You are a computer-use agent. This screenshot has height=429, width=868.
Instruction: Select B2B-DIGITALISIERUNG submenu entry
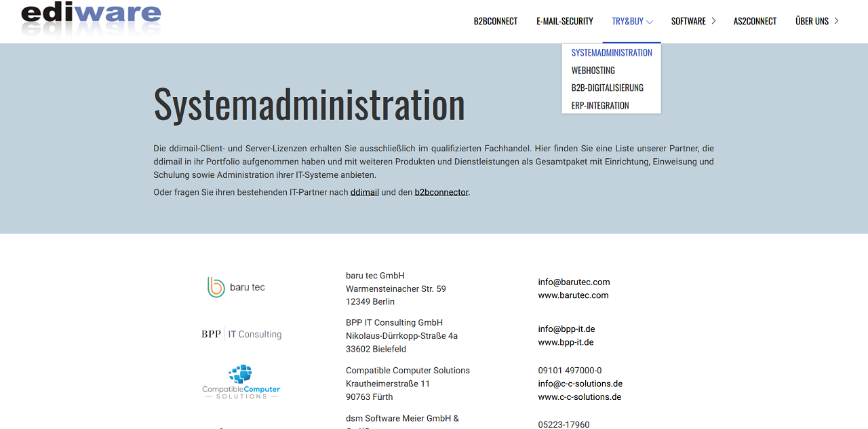pyautogui.click(x=608, y=88)
